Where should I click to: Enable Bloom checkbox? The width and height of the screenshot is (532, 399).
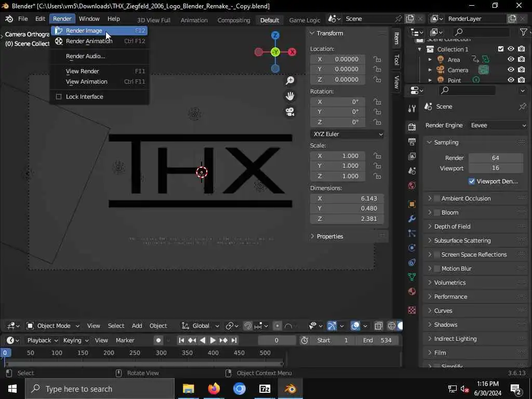[x=437, y=212]
